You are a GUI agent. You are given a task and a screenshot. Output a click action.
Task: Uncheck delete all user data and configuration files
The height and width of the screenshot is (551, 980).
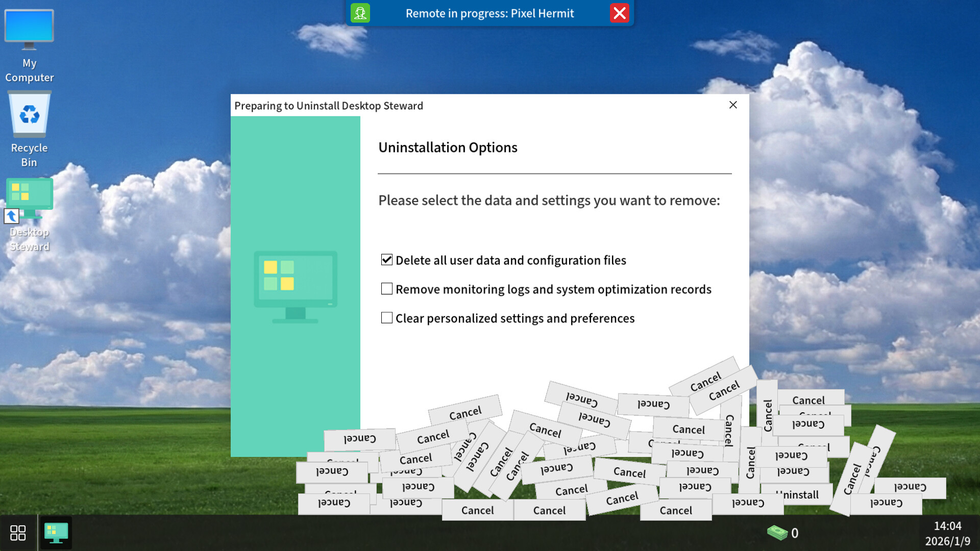tap(386, 259)
